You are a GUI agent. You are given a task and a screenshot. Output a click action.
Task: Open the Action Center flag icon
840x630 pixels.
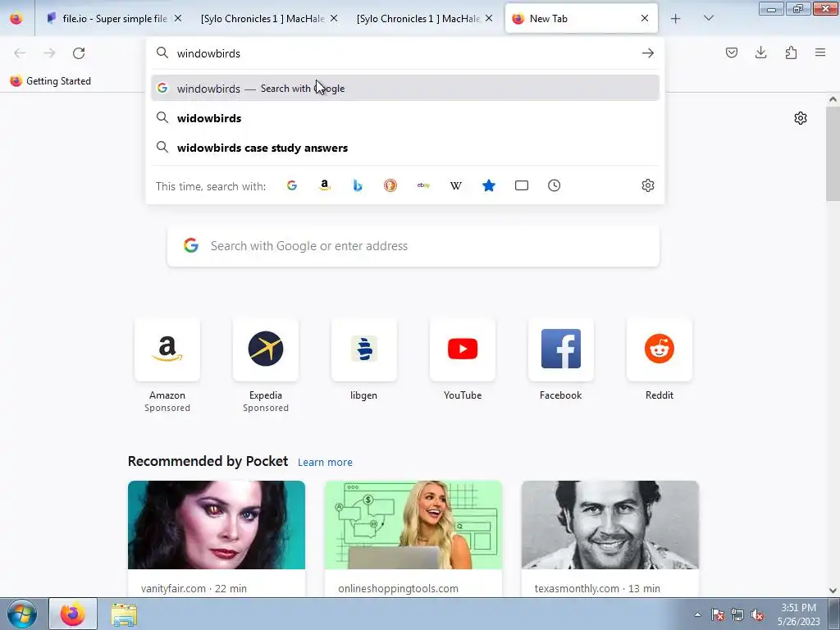pos(717,614)
